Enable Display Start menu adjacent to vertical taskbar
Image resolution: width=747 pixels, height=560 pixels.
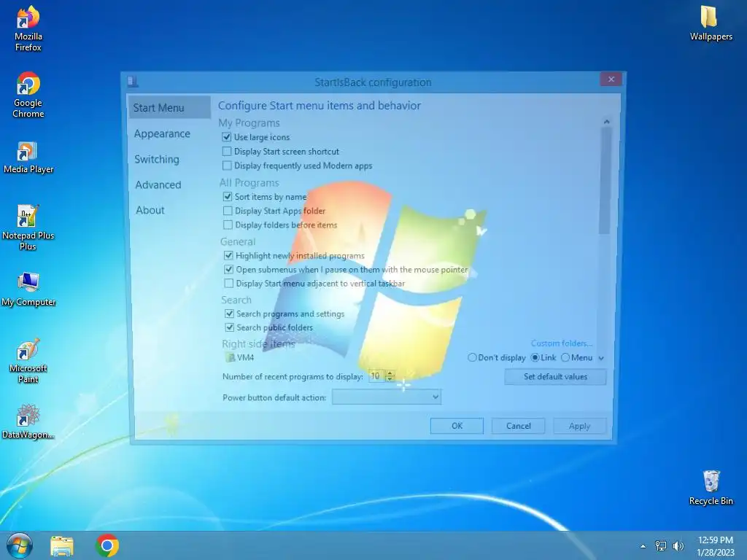(x=228, y=284)
